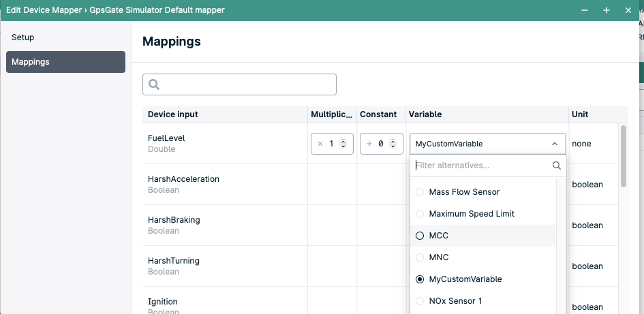The width and height of the screenshot is (644, 314).
Task: Click the dialog title 'Edit Device Mapper'
Action: point(44,10)
